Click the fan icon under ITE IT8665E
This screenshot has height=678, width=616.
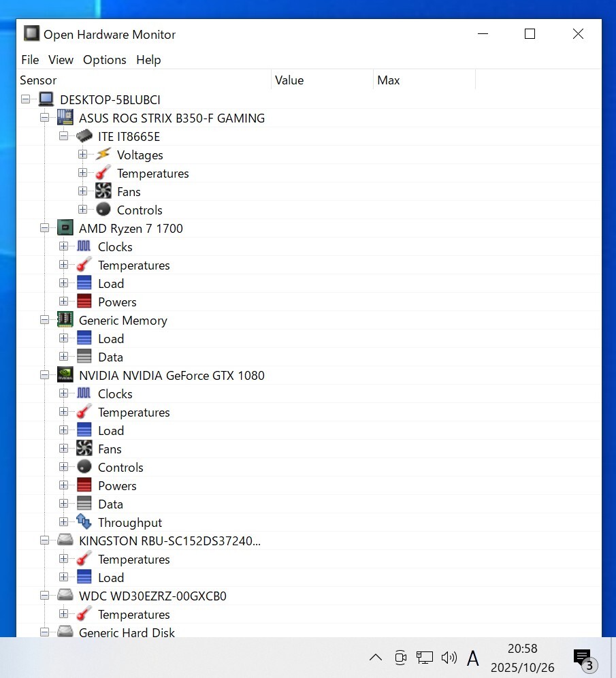tap(103, 191)
